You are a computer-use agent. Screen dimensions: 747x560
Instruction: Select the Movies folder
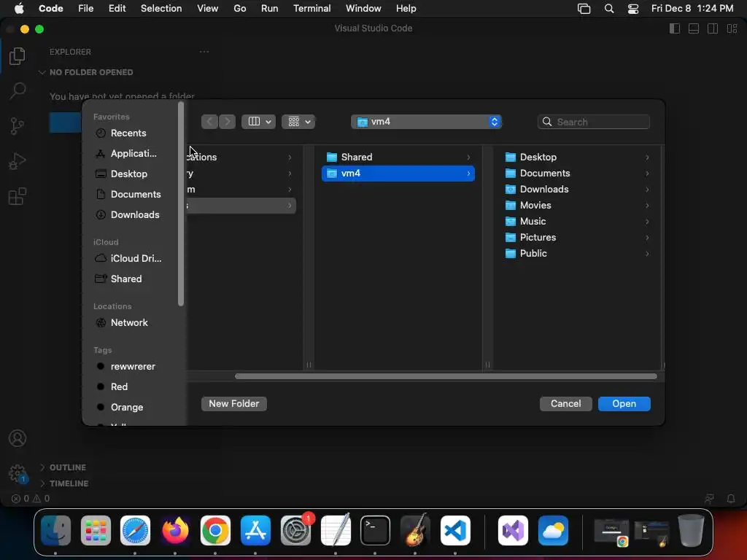coord(577,205)
